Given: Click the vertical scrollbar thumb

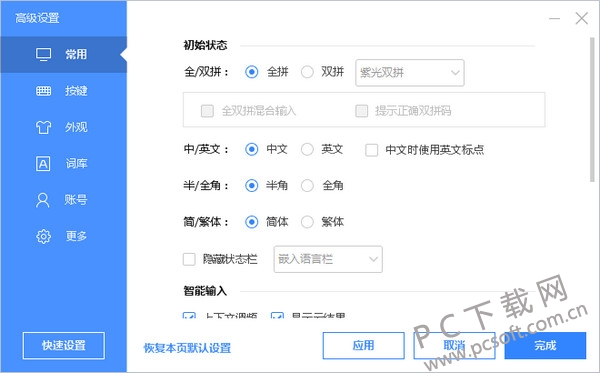Looking at the screenshot, I should [x=592, y=109].
